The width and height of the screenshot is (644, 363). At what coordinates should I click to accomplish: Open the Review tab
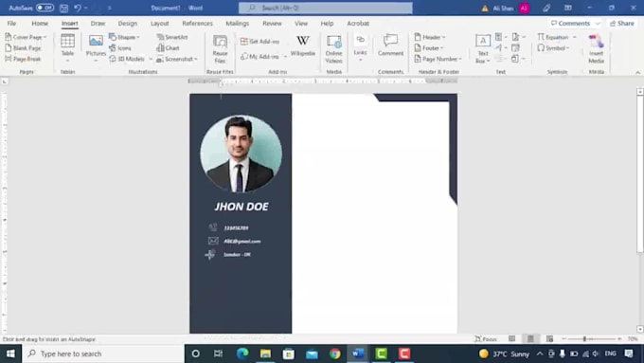coord(272,24)
